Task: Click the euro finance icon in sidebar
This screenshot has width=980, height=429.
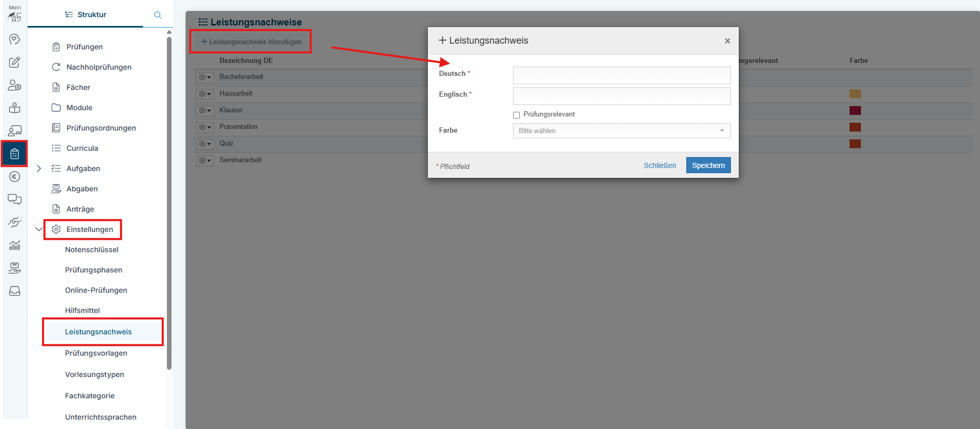Action: (x=15, y=177)
